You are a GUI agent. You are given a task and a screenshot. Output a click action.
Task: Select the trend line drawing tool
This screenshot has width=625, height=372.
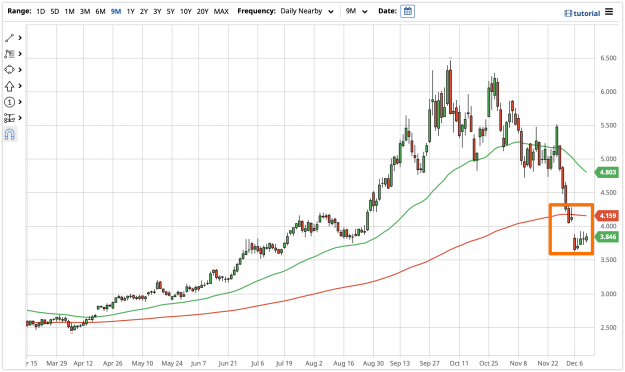[9, 38]
